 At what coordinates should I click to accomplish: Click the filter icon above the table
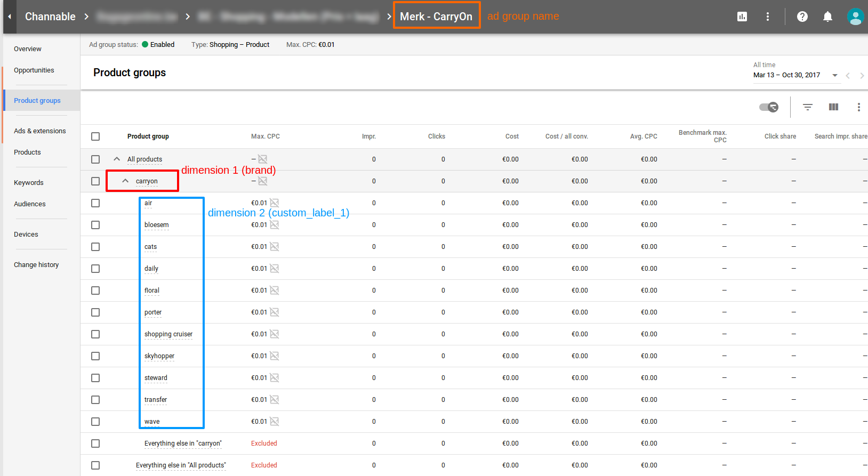[808, 107]
